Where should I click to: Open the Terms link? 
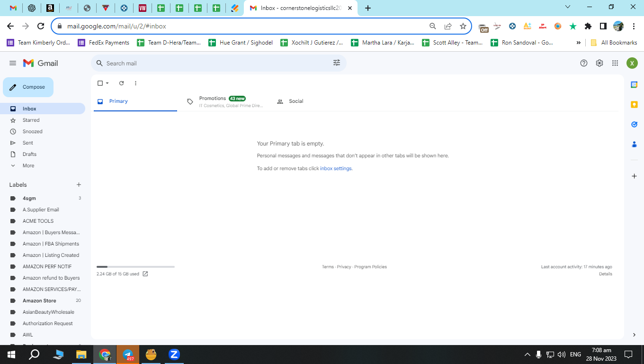tap(328, 267)
